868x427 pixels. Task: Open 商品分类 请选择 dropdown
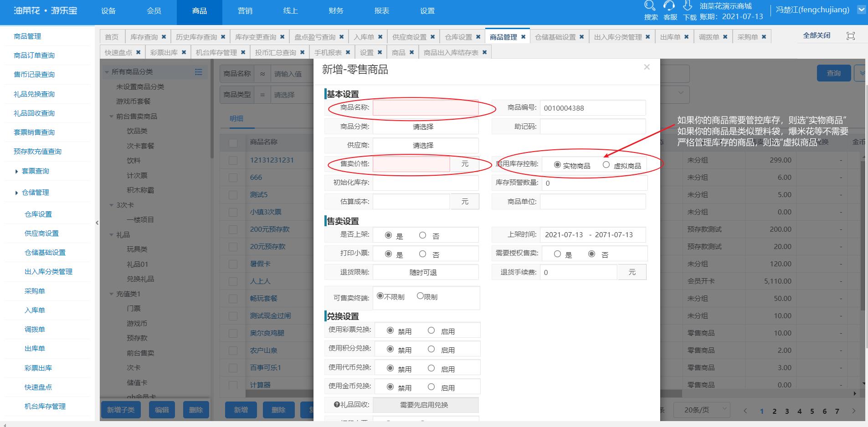pos(425,127)
